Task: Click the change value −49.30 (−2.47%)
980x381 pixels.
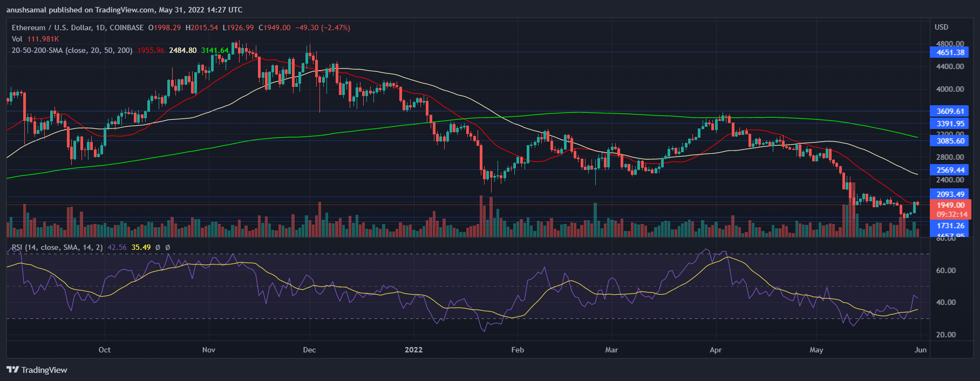Action: pos(323,28)
